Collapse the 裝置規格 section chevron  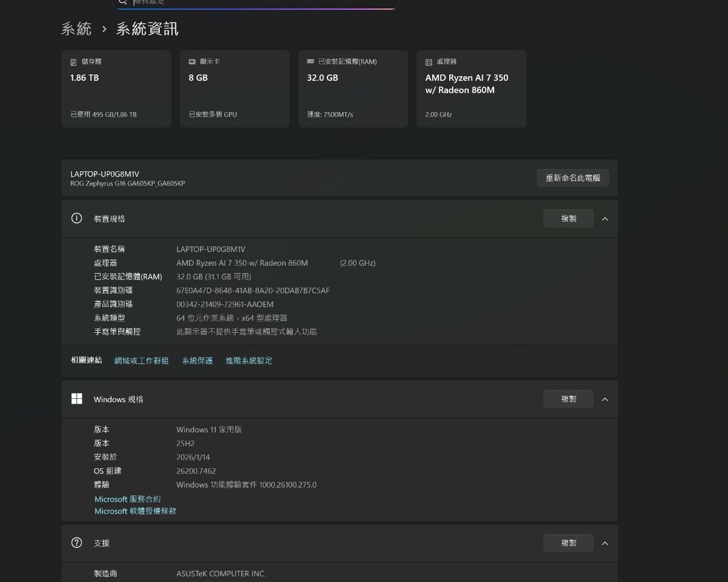coord(605,219)
